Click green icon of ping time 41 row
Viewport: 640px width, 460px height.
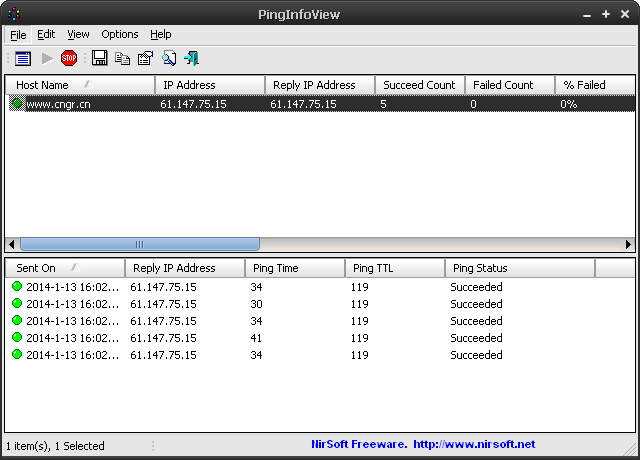pos(17,337)
